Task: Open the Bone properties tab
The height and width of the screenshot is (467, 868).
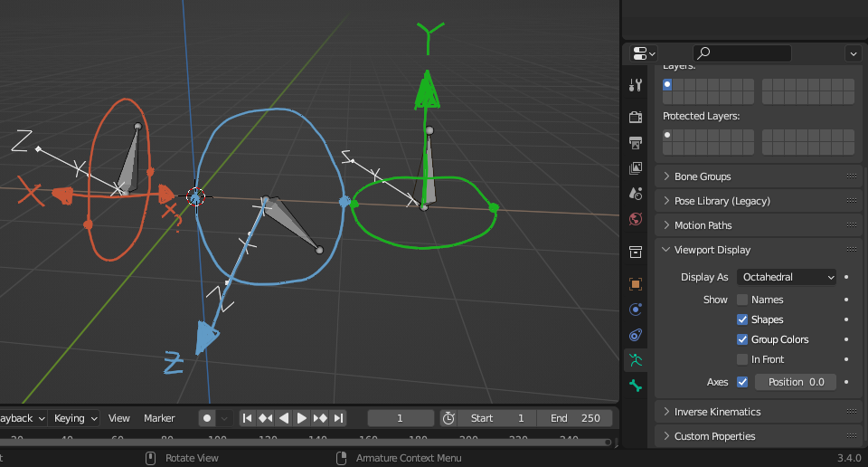Action: pyautogui.click(x=636, y=386)
